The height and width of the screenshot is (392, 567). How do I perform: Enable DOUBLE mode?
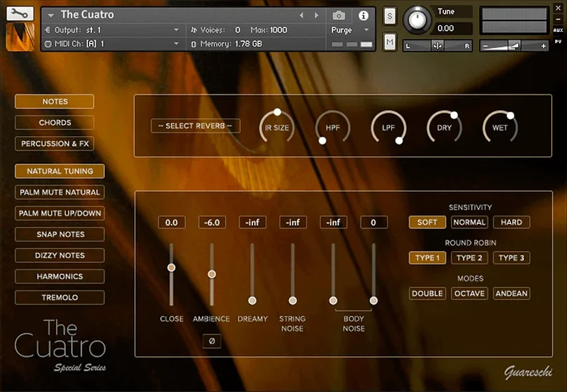click(x=427, y=293)
